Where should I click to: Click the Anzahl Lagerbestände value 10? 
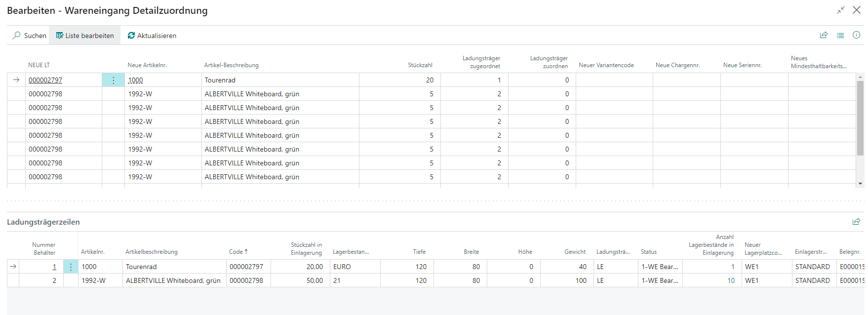tap(731, 280)
